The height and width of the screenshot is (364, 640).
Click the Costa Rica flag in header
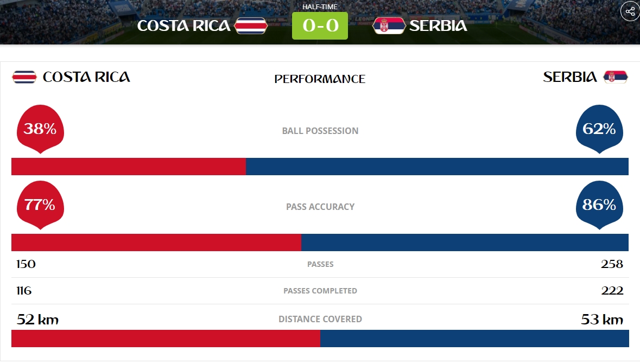pos(251,25)
